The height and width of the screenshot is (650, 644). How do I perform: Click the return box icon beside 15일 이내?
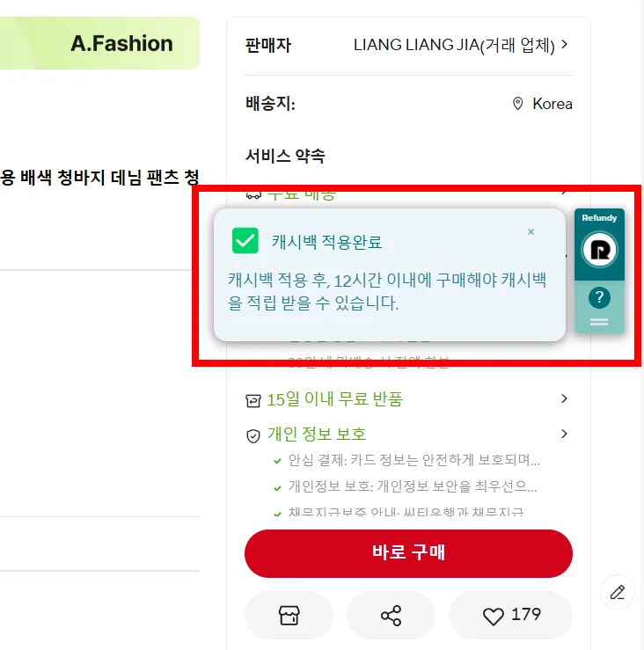[253, 400]
